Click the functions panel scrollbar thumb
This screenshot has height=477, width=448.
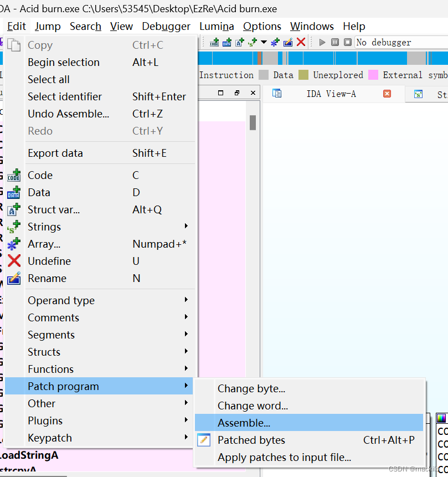click(253, 122)
